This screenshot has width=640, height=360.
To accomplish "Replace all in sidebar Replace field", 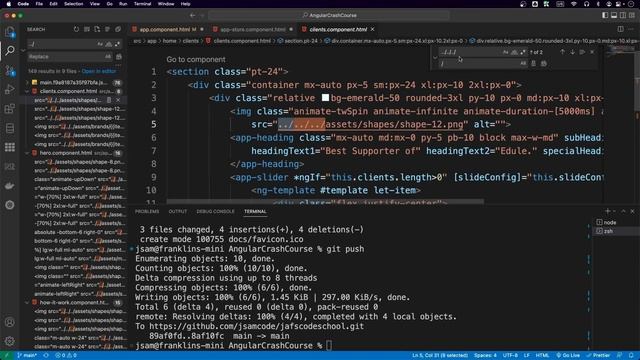I will 119,57.
